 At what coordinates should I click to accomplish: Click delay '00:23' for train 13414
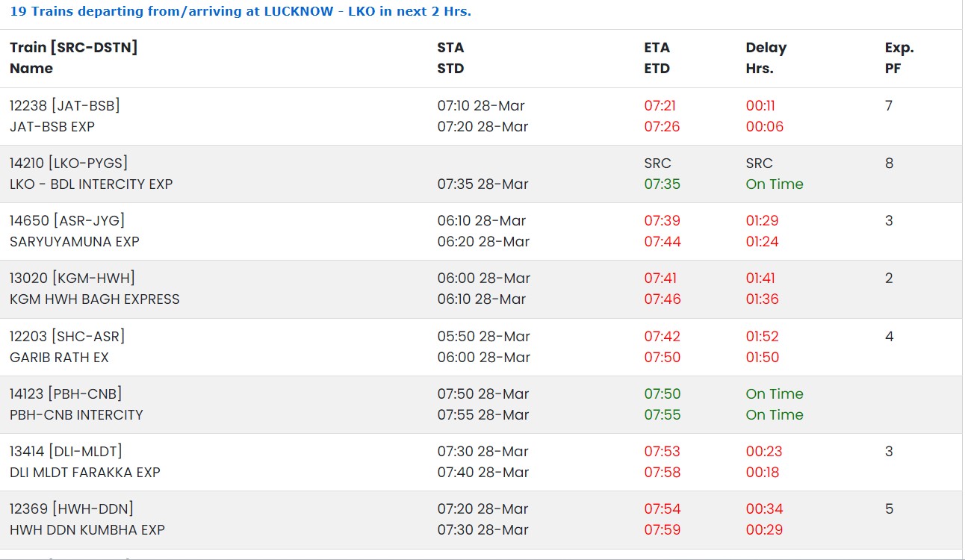tap(763, 452)
